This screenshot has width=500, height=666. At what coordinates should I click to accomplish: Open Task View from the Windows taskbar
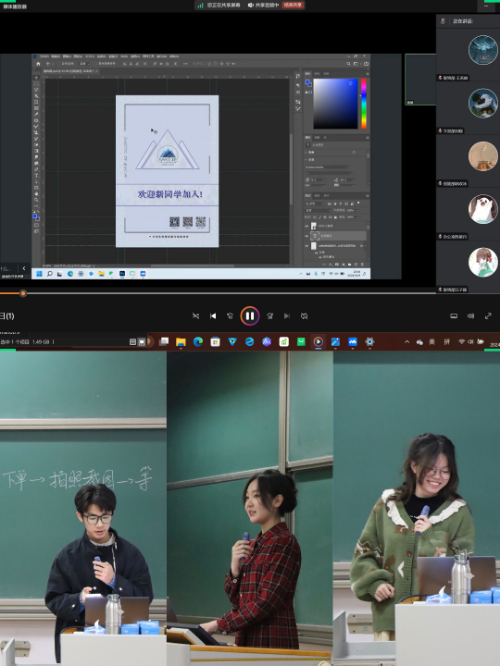(x=164, y=342)
